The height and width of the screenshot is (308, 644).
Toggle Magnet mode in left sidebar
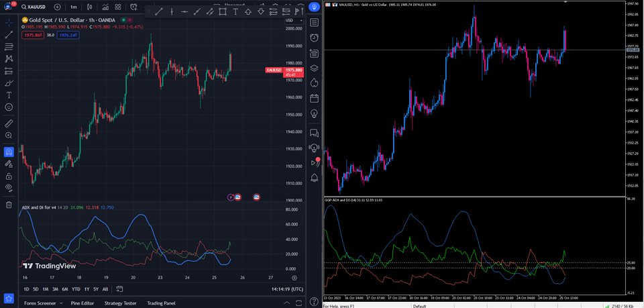pos(9,152)
